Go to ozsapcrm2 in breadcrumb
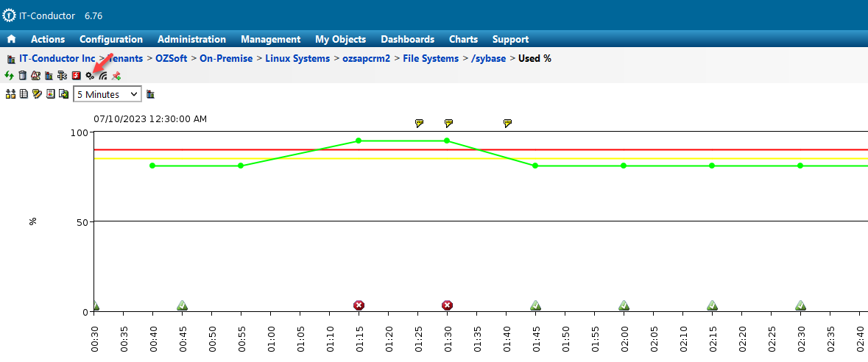The width and height of the screenshot is (868, 362). (x=366, y=58)
